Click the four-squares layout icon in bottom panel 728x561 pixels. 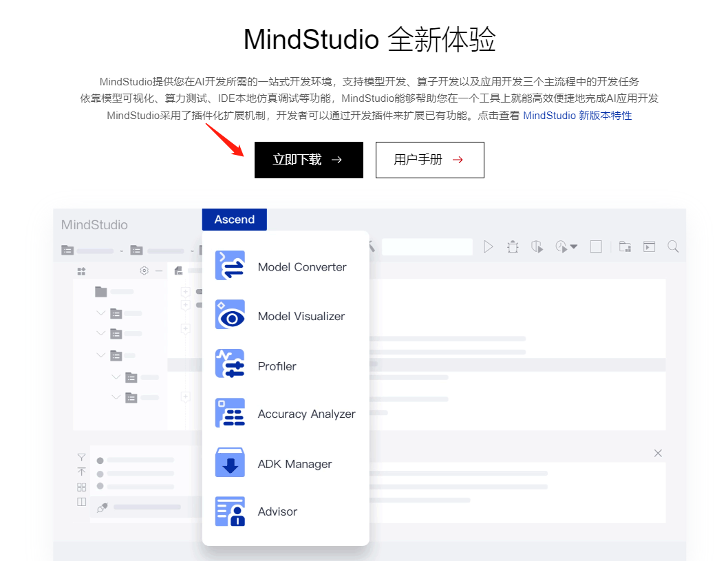82,487
